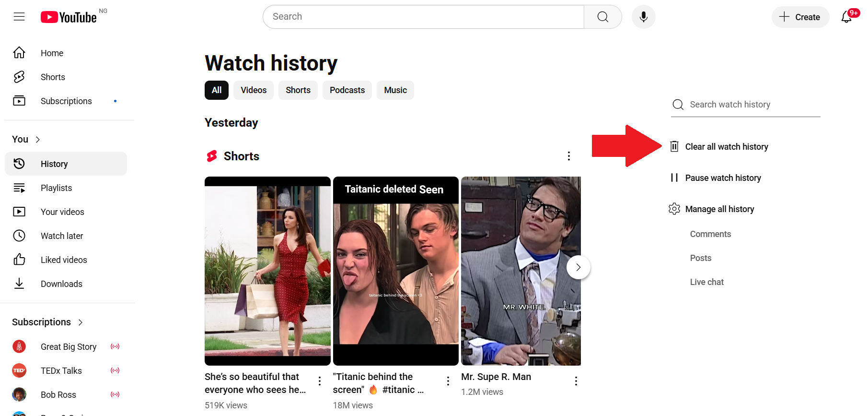The height and width of the screenshot is (416, 868).
Task: Click the History clock icon
Action: click(x=19, y=164)
